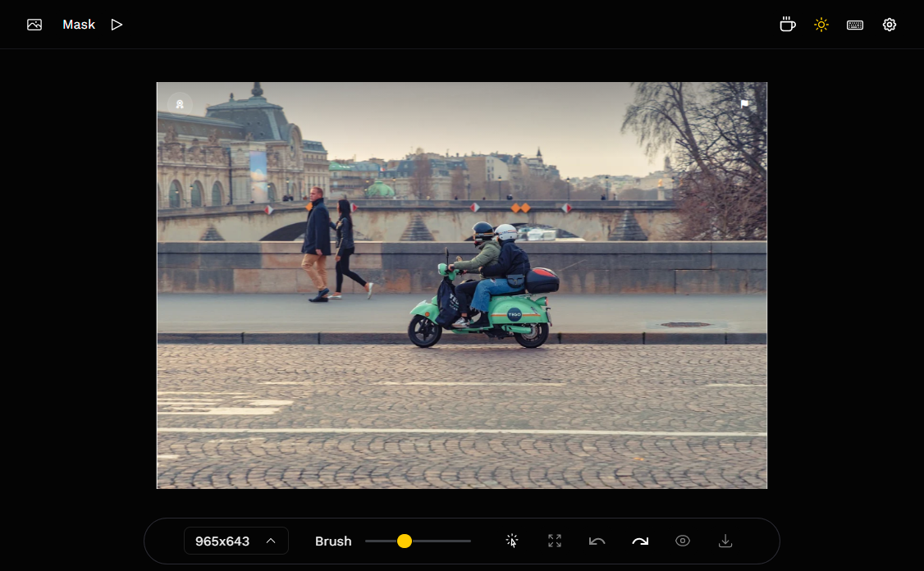
Task: Click the white flag icon on image
Action: pyautogui.click(x=744, y=103)
